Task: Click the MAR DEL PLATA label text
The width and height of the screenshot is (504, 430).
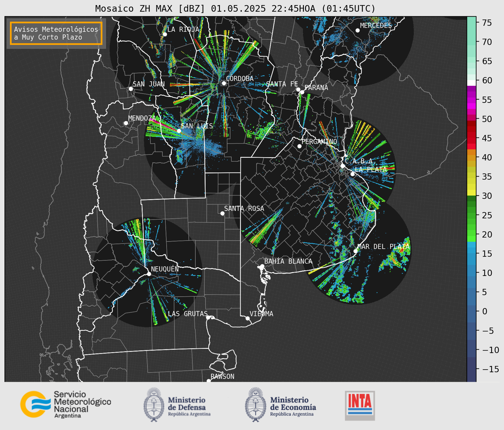Action: tap(383, 246)
